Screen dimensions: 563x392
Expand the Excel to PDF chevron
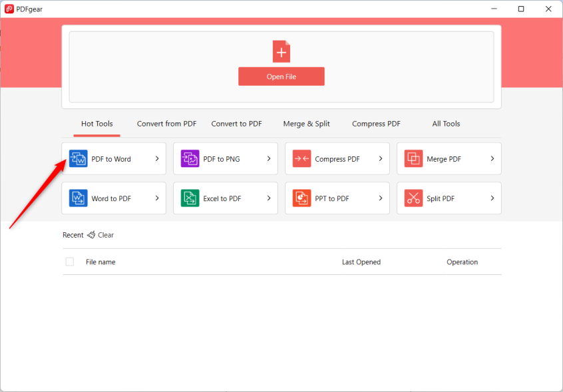[269, 198]
